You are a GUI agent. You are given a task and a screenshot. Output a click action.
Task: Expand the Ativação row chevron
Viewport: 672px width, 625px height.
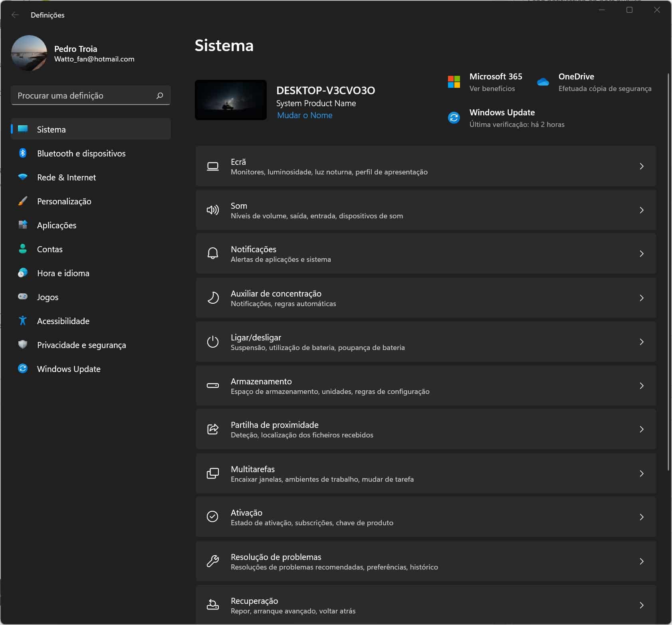pyautogui.click(x=641, y=517)
